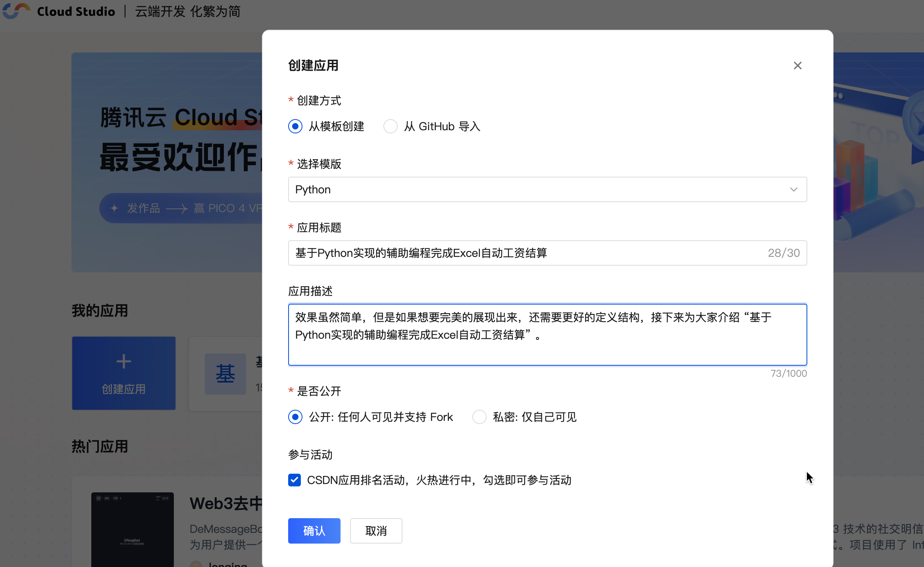
Task: Choose 公开 visibility radio option
Action: click(295, 417)
